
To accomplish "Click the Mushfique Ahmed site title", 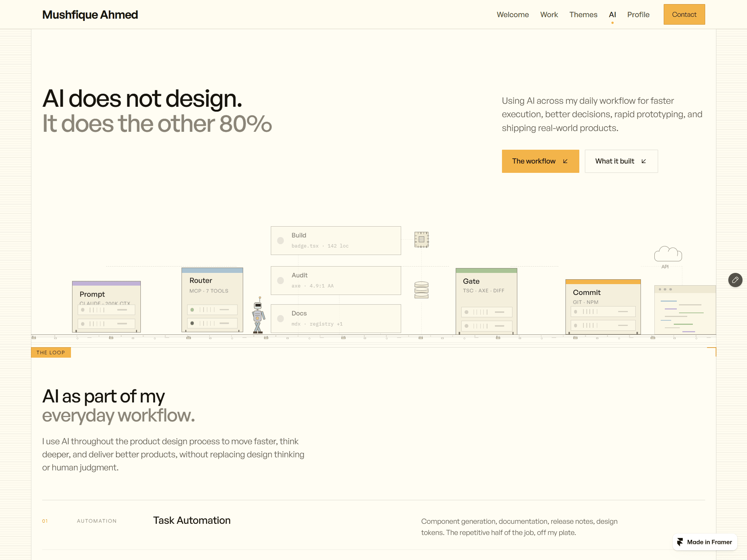I will [x=90, y=15].
